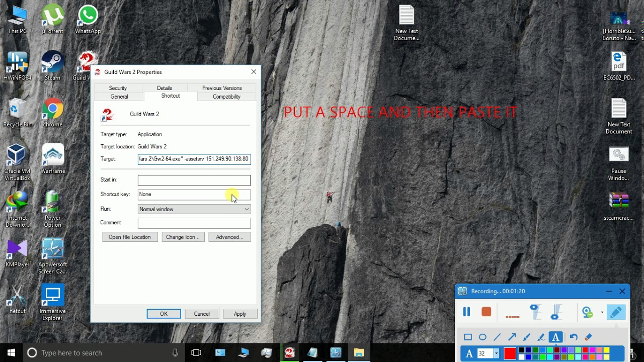Select the rectangle drawing tool
644x362 pixels.
click(468, 337)
